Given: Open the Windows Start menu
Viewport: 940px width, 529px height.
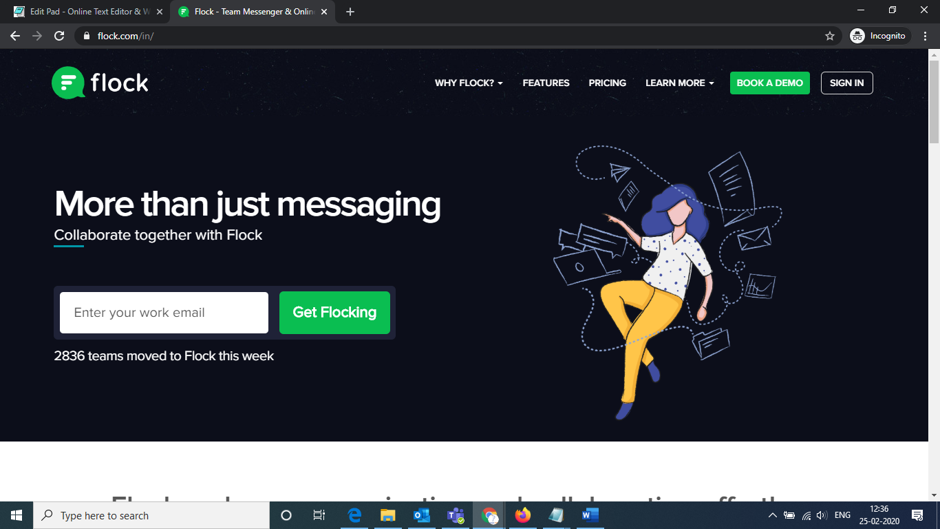Looking at the screenshot, I should point(16,515).
